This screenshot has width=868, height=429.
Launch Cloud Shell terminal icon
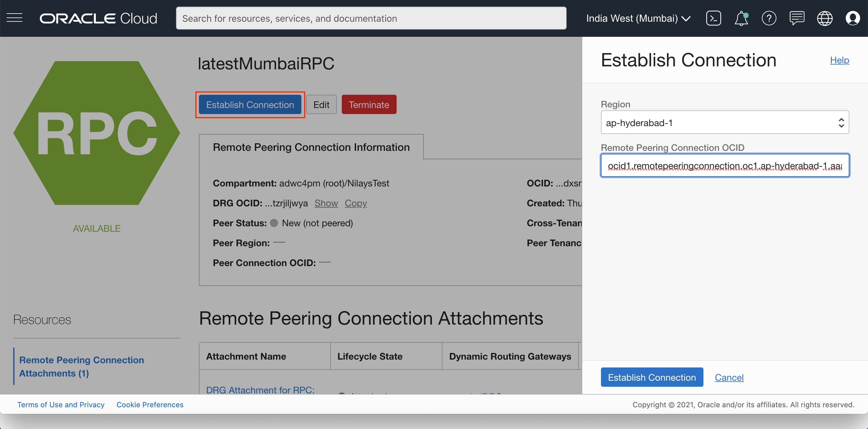[713, 18]
